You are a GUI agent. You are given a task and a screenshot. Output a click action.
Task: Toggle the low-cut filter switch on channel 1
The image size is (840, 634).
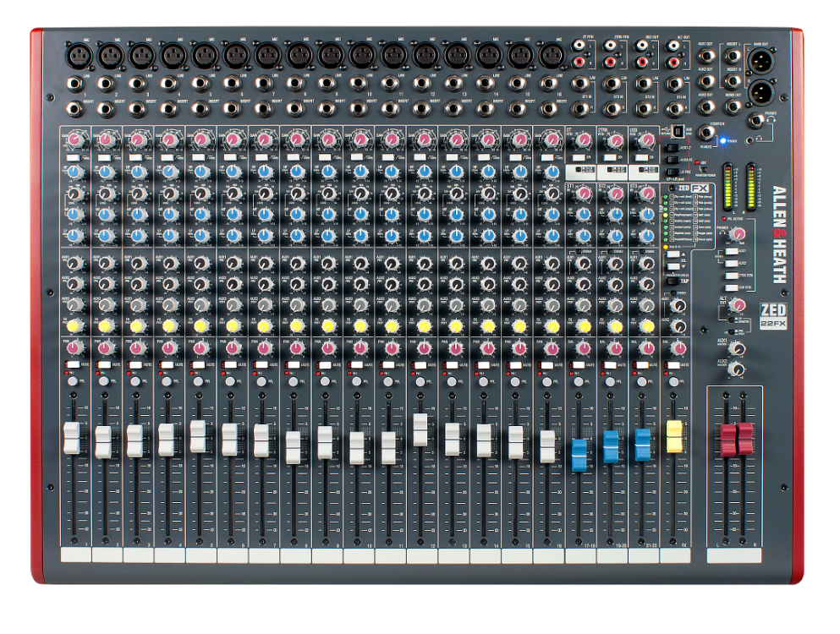pos(72,158)
